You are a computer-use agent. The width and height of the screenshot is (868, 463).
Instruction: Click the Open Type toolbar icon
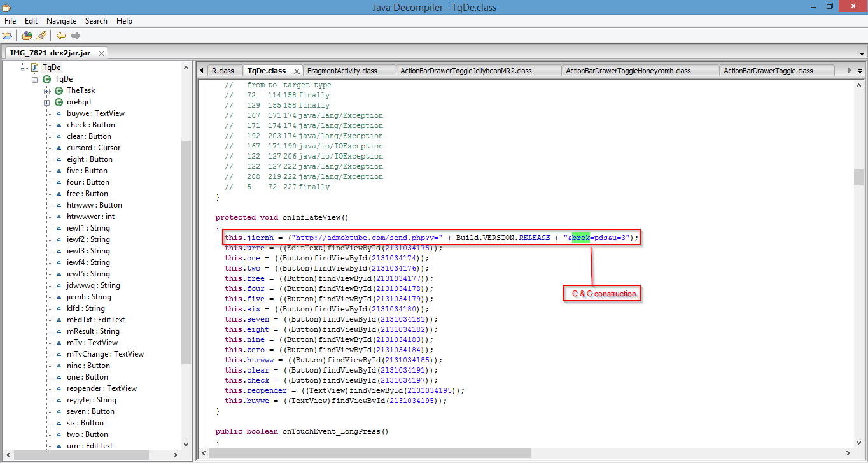[x=27, y=36]
